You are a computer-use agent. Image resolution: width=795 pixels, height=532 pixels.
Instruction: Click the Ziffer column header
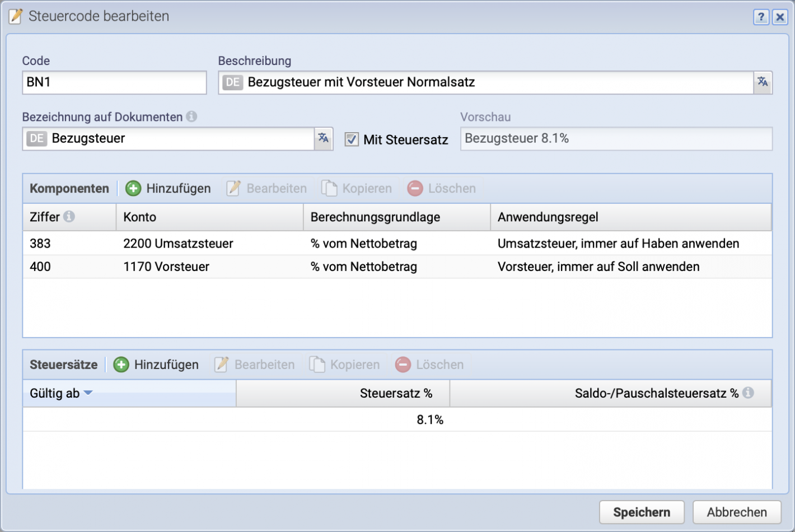(69, 217)
